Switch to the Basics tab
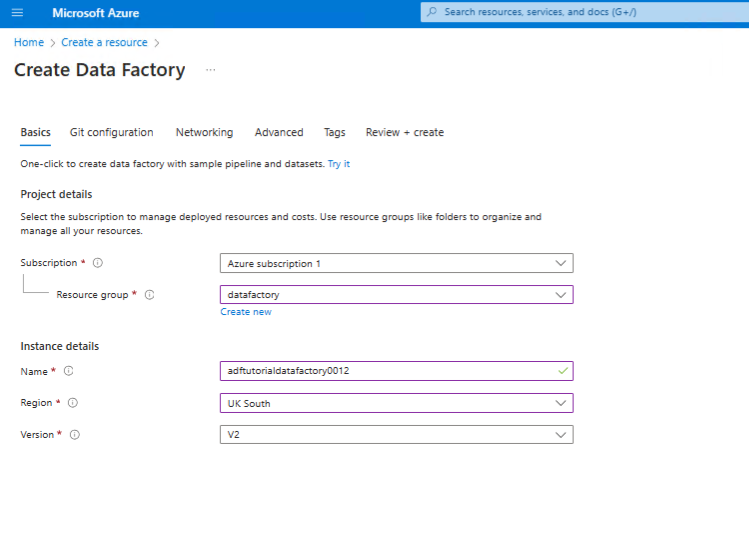 pos(35,132)
